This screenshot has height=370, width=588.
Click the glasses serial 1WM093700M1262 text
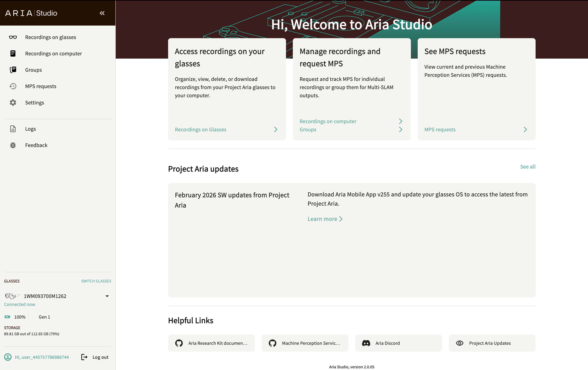pos(45,296)
